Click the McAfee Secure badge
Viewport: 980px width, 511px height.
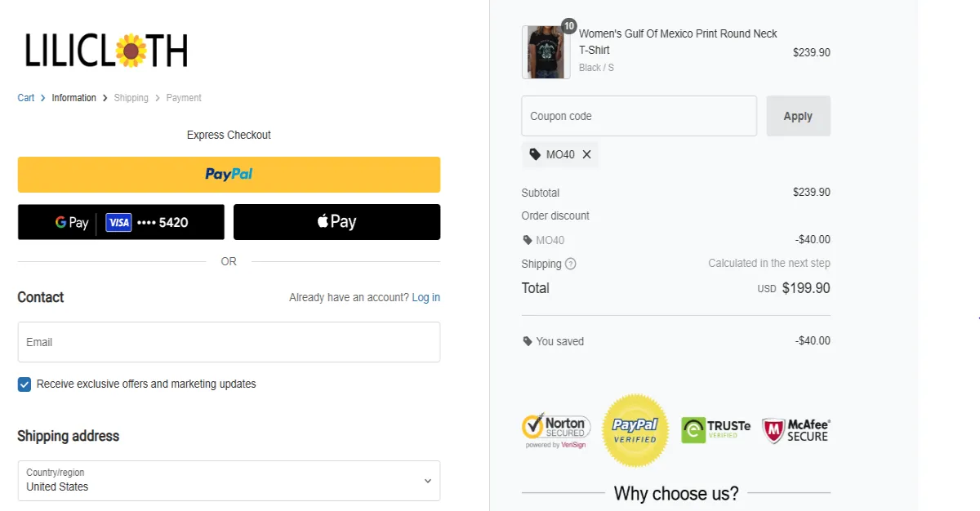click(795, 430)
